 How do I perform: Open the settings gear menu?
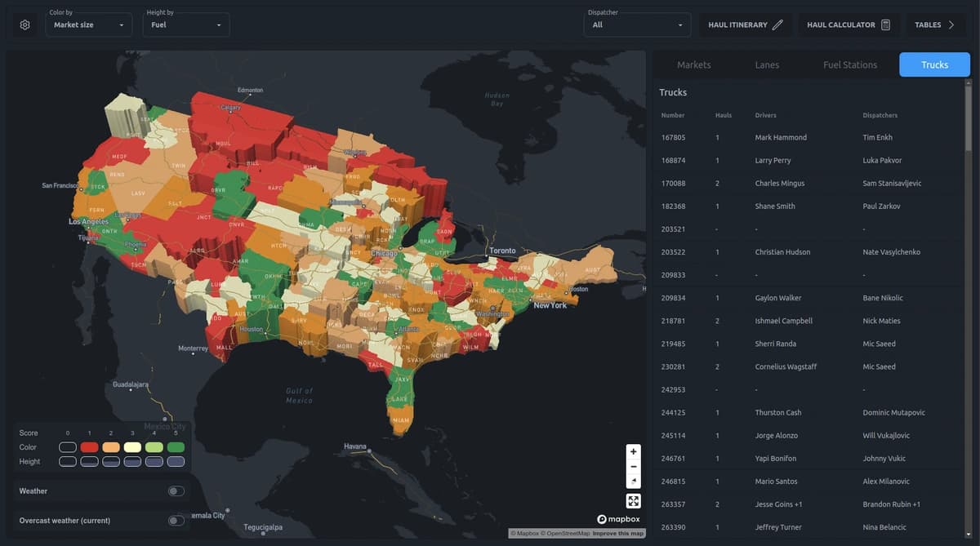pos(24,24)
